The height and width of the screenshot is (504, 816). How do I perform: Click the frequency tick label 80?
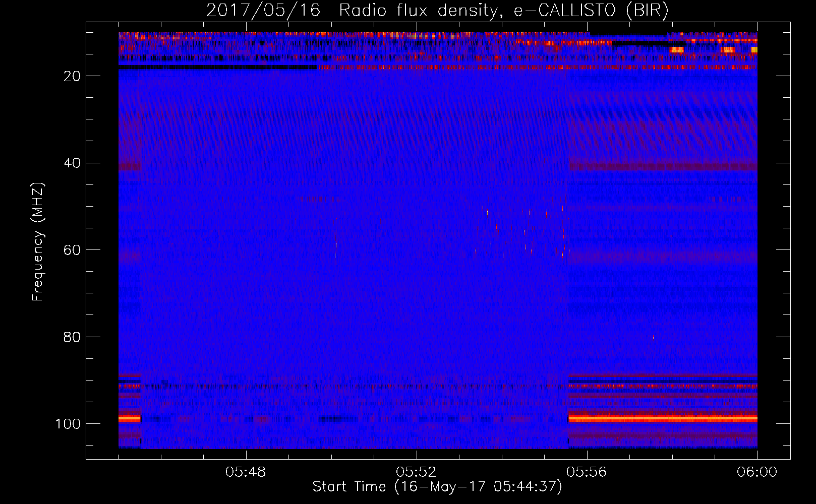72,337
